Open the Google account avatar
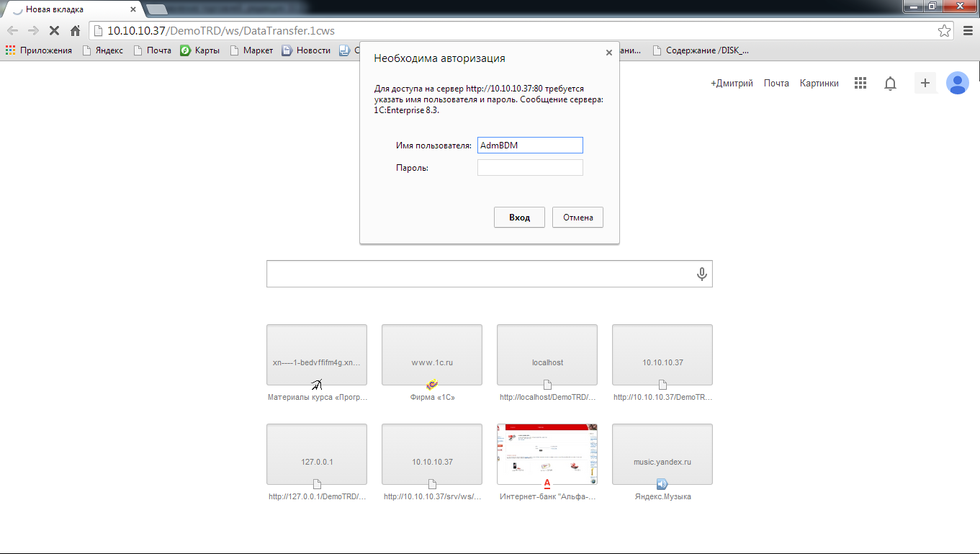980x554 pixels. [x=957, y=84]
